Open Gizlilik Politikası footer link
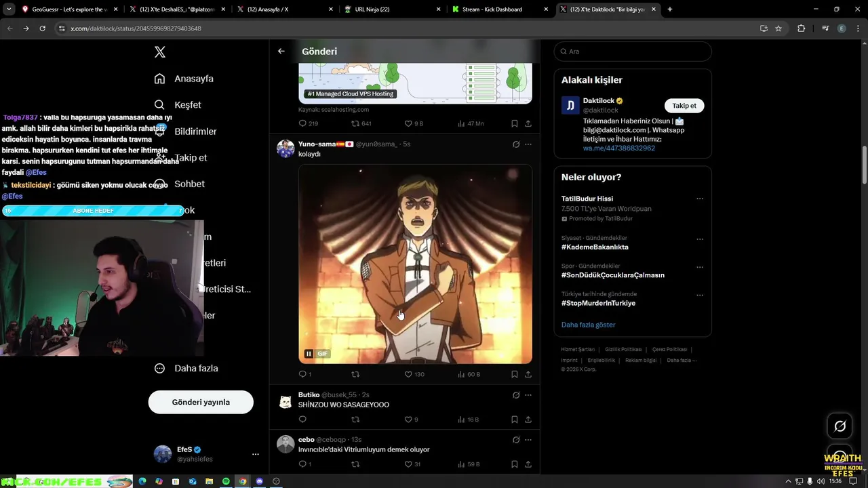The image size is (868, 488). coord(623,350)
